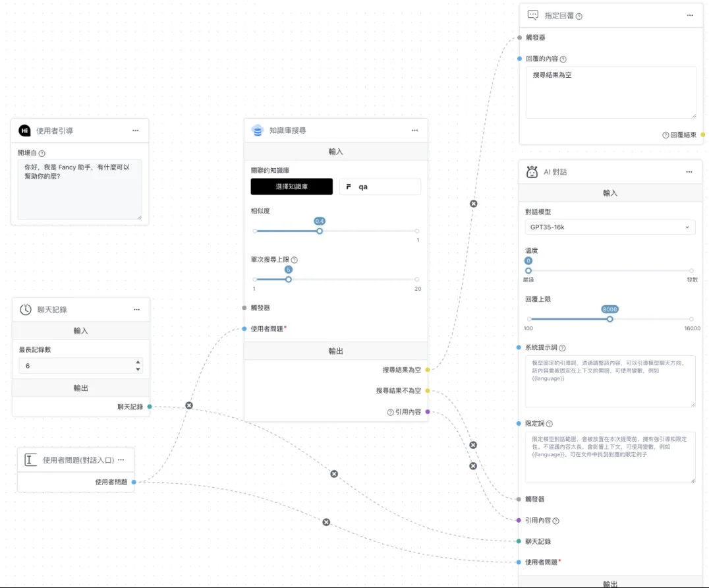Screen dimensions: 709x588
Task: Show help tooltip for 開場白
Action: 42,154
